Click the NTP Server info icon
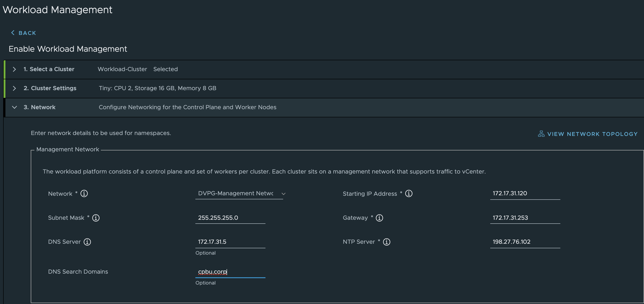This screenshot has height=304, width=644. click(x=386, y=242)
